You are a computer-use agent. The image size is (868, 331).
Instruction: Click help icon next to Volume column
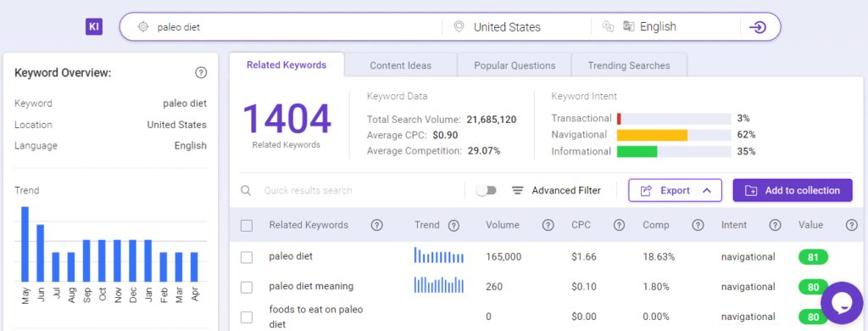tap(548, 225)
